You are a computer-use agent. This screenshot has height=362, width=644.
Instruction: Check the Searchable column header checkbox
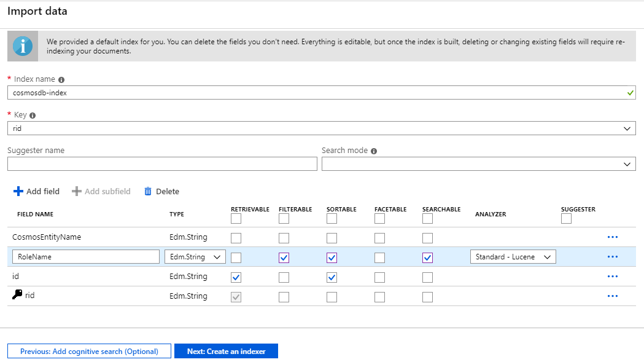[x=427, y=218]
